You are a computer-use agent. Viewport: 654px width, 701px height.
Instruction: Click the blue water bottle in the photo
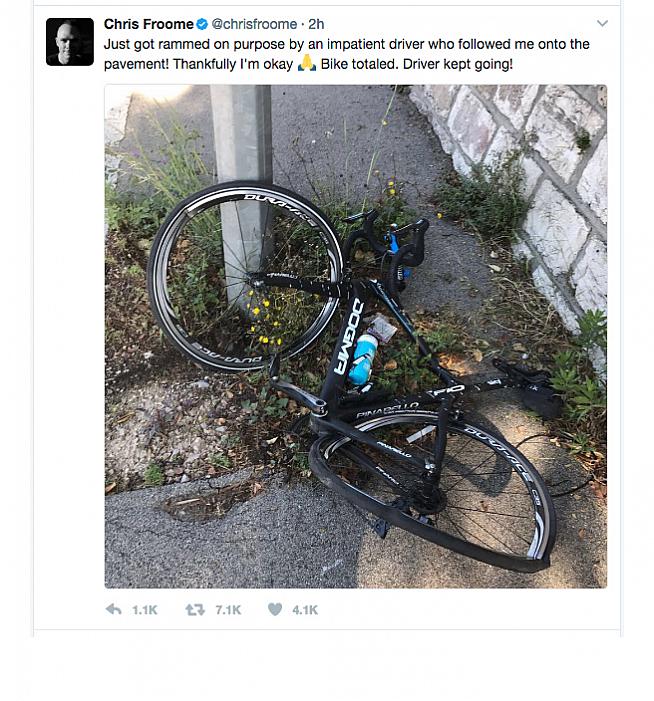point(365,358)
